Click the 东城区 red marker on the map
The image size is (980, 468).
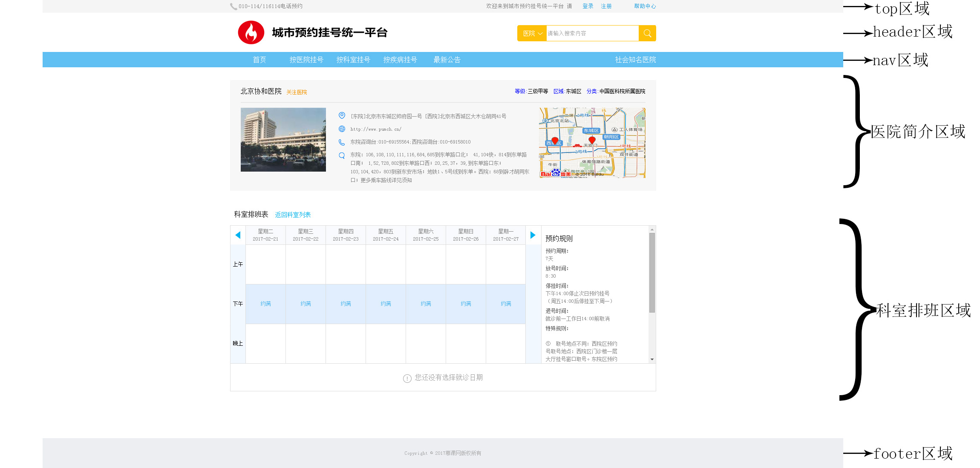point(592,140)
